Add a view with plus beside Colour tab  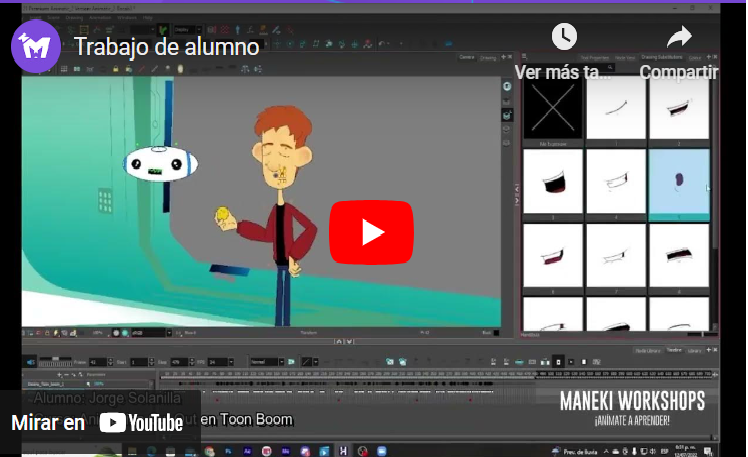pyautogui.click(x=708, y=57)
